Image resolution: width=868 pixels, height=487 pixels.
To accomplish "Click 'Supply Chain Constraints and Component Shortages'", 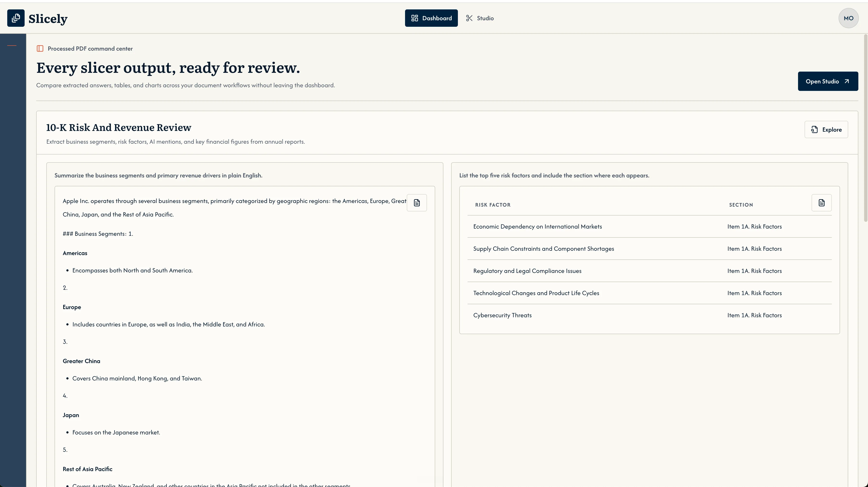I will click(544, 249).
